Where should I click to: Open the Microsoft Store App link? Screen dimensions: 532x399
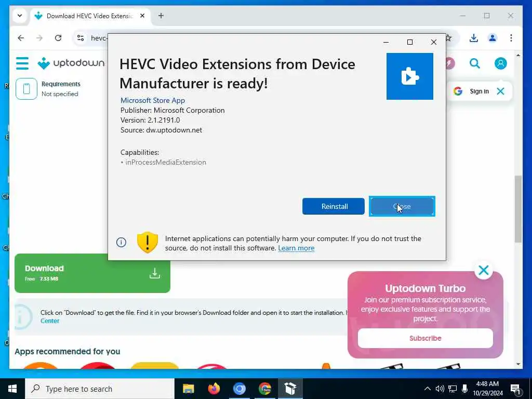153,100
